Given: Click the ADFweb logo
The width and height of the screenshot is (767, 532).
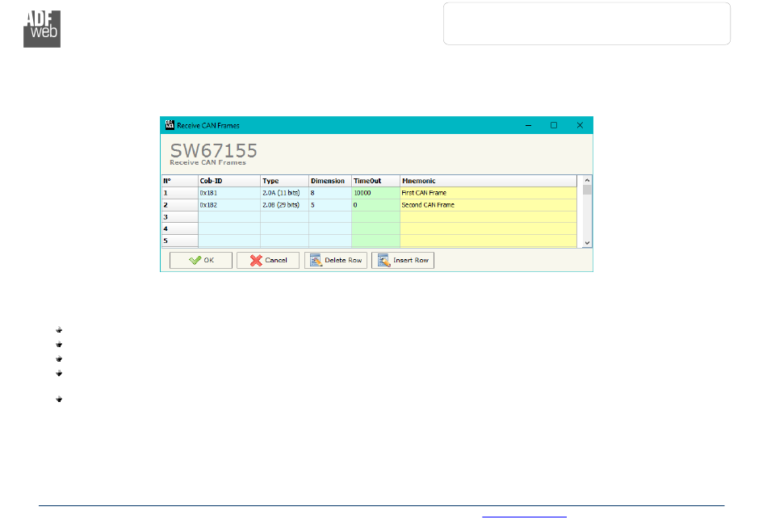Looking at the screenshot, I should (42, 29).
